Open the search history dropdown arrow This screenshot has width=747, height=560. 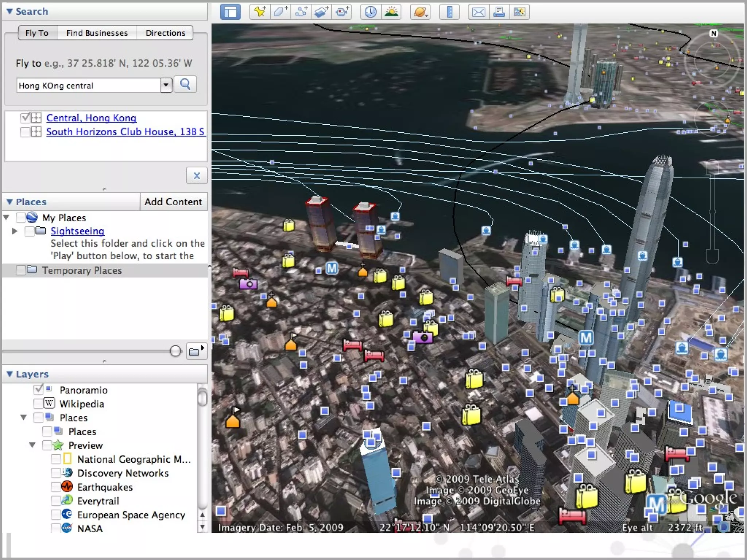tap(166, 85)
